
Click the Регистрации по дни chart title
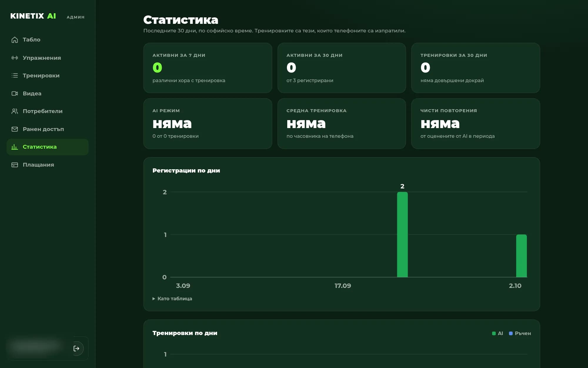tap(186, 170)
